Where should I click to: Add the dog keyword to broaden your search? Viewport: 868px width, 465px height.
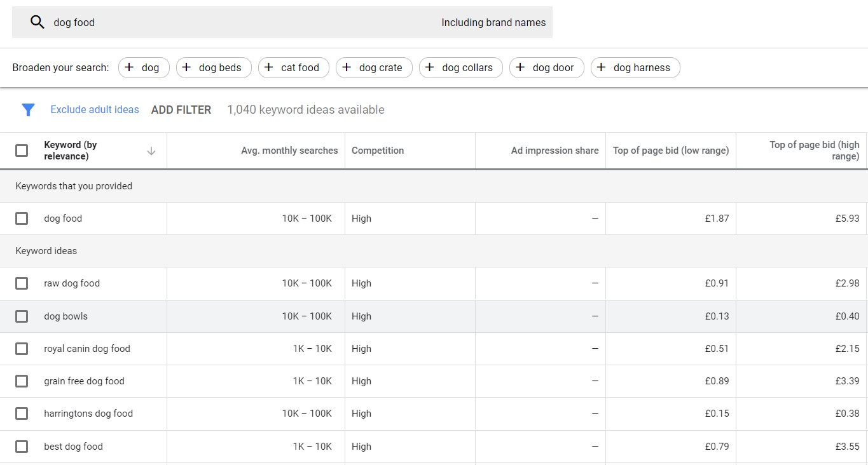(144, 67)
